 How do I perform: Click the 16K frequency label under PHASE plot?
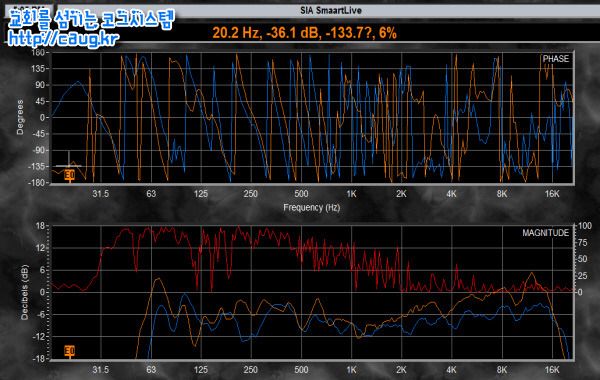tap(552, 194)
